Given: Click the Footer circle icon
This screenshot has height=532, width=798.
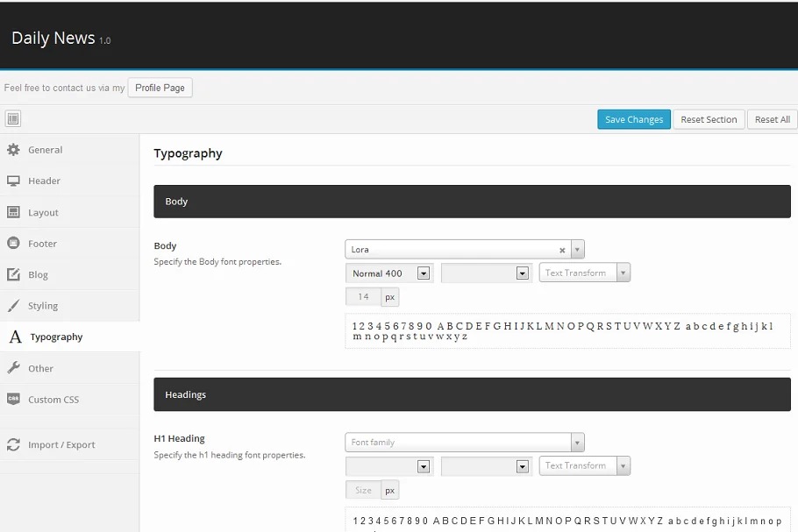Looking at the screenshot, I should point(13,244).
